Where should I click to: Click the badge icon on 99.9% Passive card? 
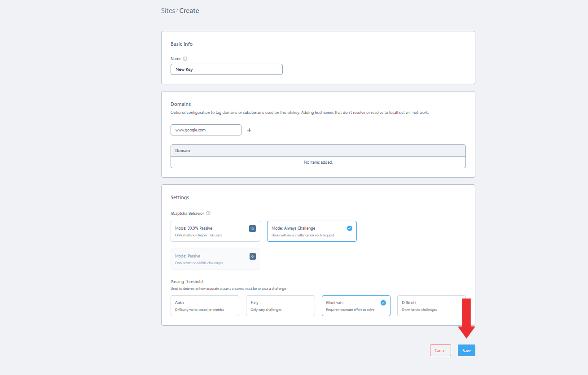252,228
